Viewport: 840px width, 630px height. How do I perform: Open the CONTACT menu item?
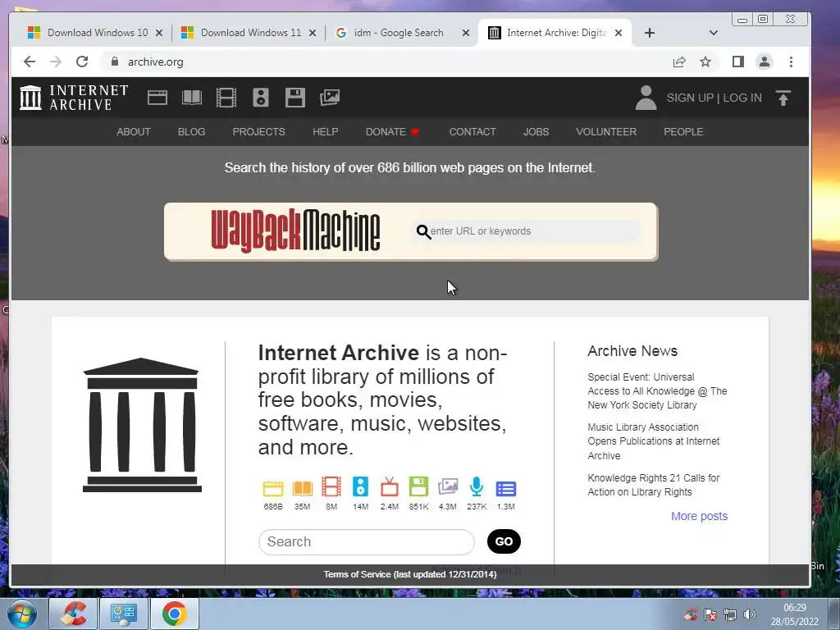[x=472, y=132]
